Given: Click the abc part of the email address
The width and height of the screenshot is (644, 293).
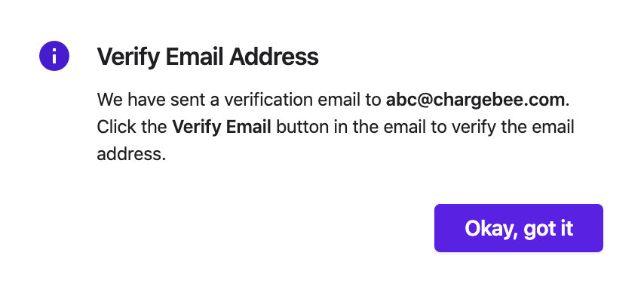Looking at the screenshot, I should [x=401, y=100].
